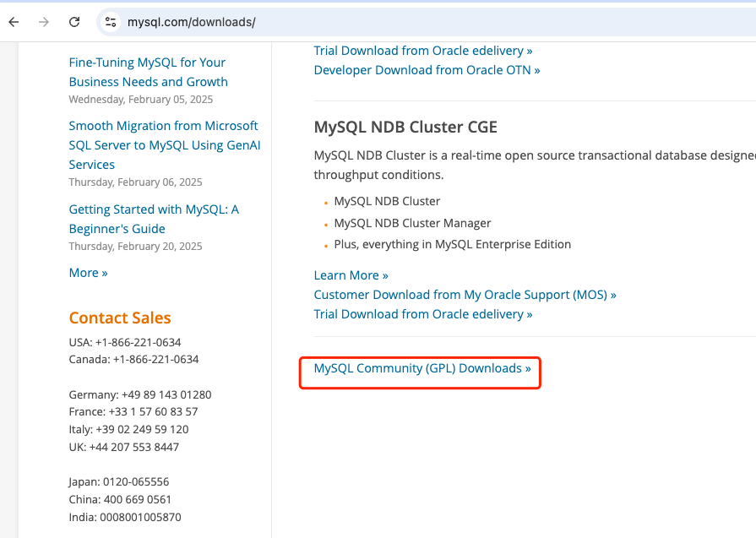Click the browser back arrow
Image resolution: width=756 pixels, height=538 pixels.
click(14, 22)
